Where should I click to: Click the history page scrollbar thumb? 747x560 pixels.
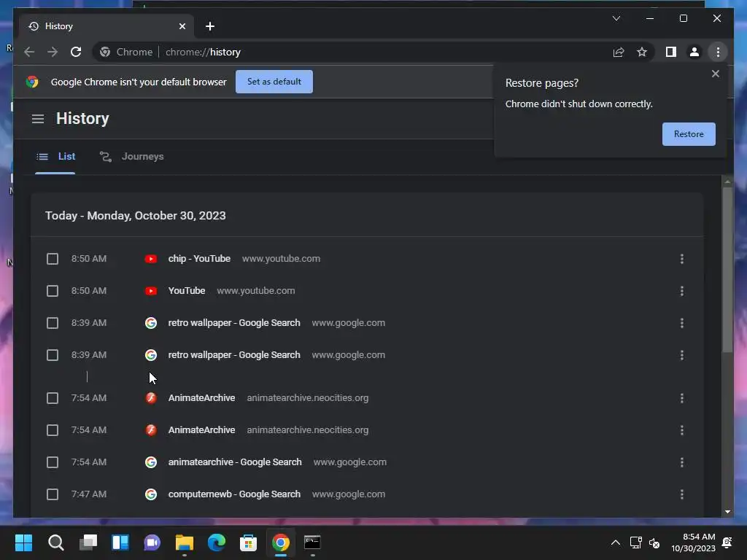click(x=727, y=270)
